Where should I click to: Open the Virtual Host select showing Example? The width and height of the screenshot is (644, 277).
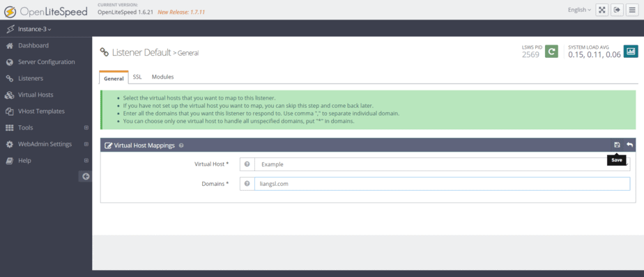click(442, 164)
